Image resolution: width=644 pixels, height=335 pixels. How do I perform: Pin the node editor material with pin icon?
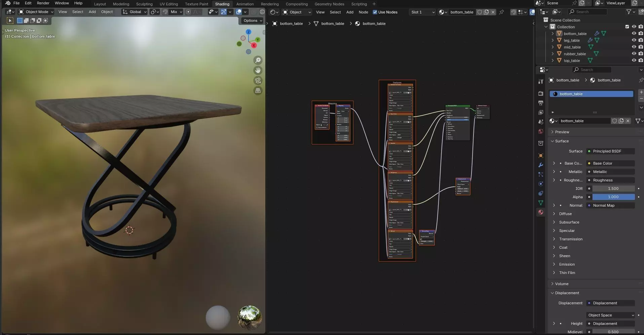pyautogui.click(x=501, y=12)
